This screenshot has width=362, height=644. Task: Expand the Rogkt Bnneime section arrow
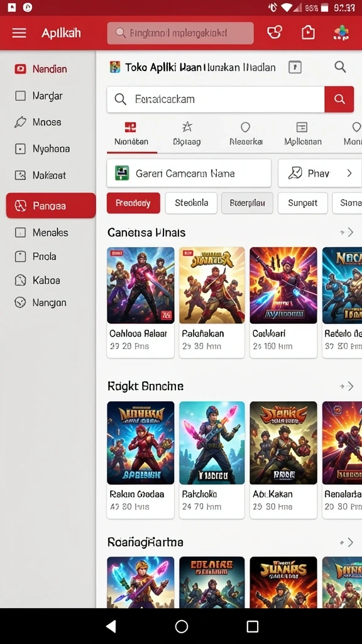(347, 386)
